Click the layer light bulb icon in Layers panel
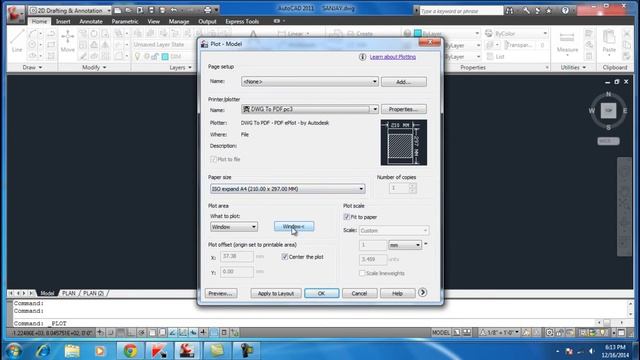 click(138, 56)
